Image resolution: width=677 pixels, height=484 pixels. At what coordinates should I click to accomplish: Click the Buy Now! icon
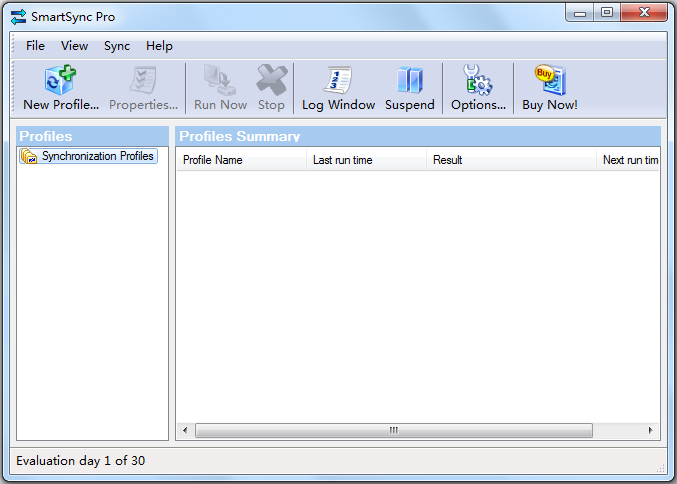pos(549,87)
